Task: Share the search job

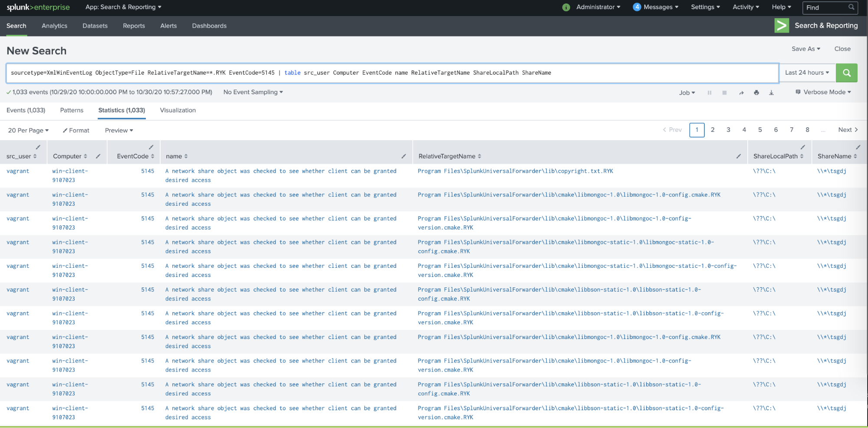Action: [741, 92]
